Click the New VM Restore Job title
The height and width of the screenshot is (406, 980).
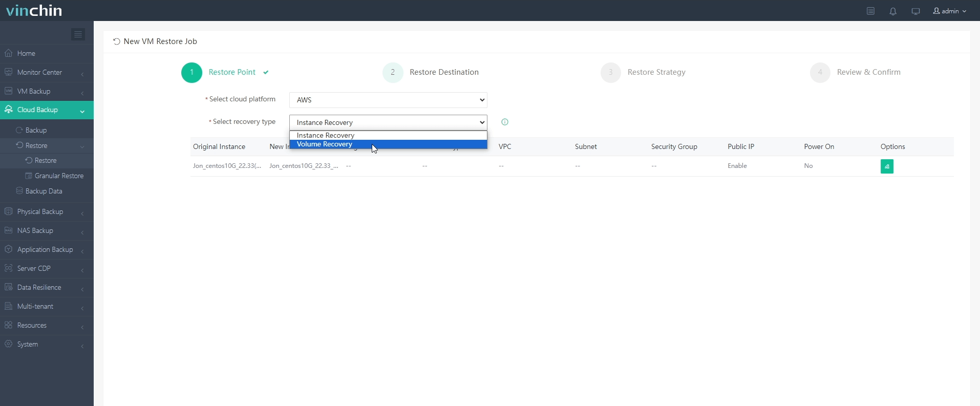coord(160,41)
